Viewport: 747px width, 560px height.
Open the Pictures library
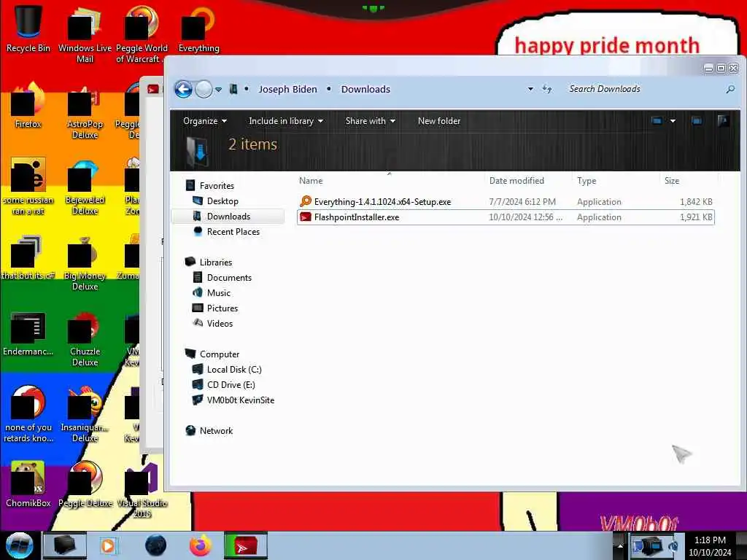tap(222, 308)
